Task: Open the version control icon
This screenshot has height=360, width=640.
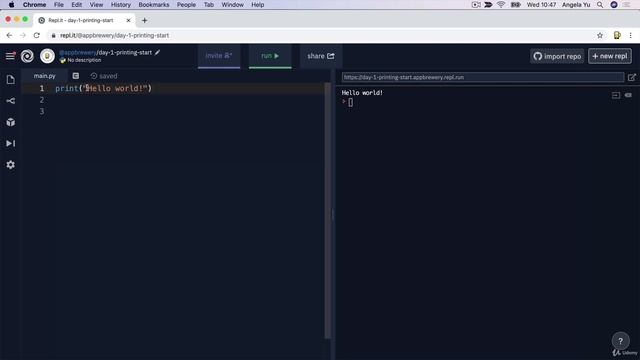Action: (x=11, y=101)
